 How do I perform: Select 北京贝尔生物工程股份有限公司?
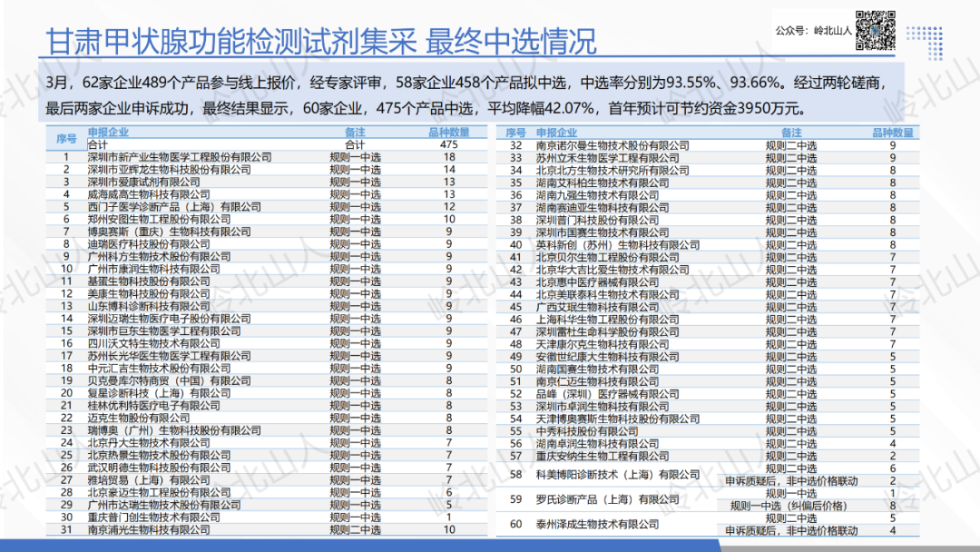coord(607,258)
